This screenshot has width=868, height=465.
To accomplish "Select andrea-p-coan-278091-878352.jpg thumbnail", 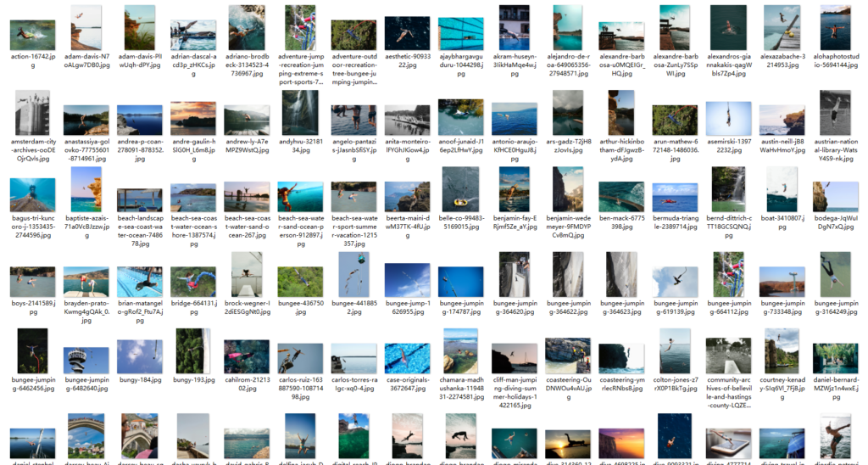I will click(140, 120).
